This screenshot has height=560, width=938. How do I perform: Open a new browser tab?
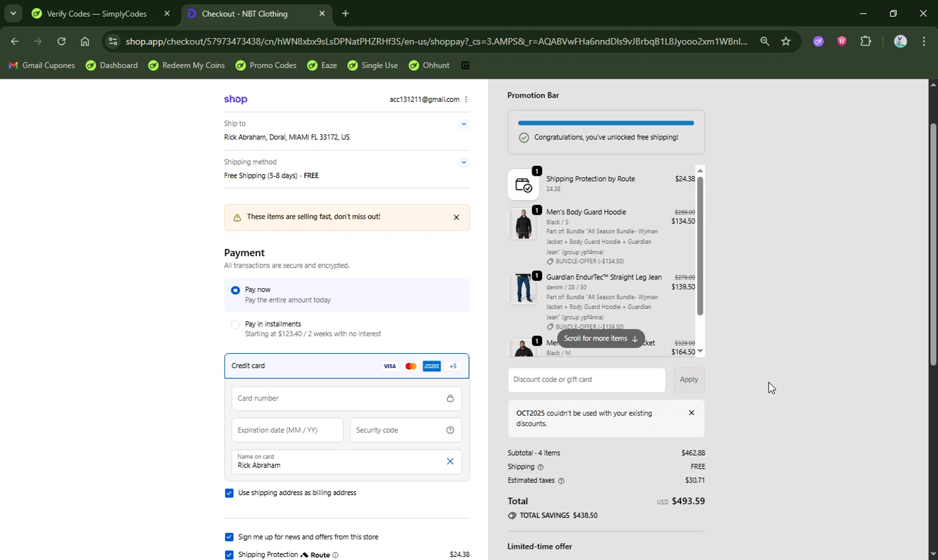pyautogui.click(x=345, y=13)
